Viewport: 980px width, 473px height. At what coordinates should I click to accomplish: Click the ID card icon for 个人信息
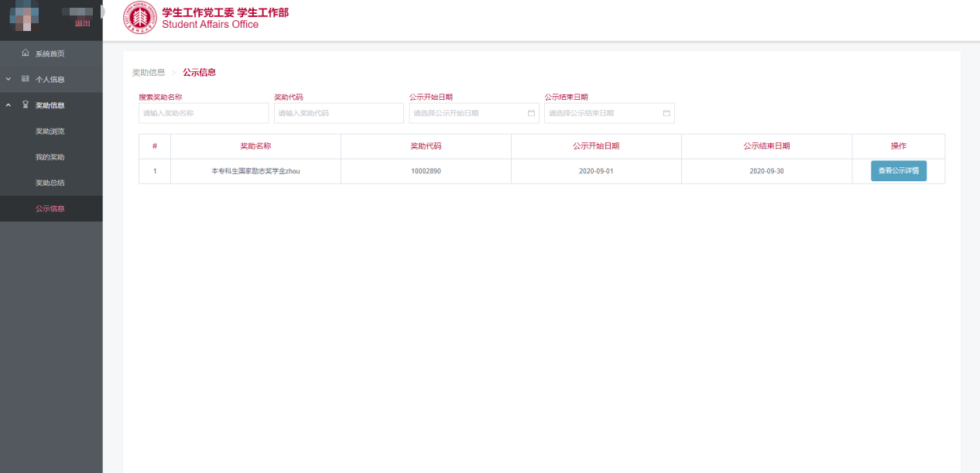pyautogui.click(x=26, y=79)
